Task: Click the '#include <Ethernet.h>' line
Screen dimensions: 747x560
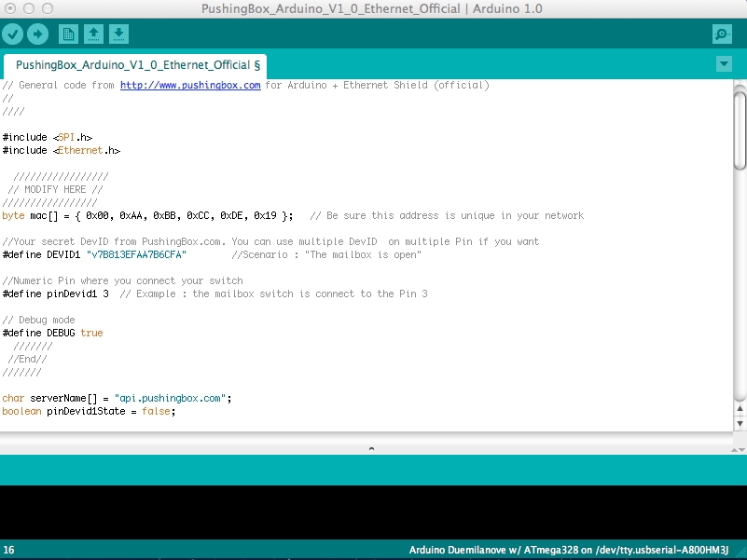Action: pyautogui.click(x=61, y=150)
